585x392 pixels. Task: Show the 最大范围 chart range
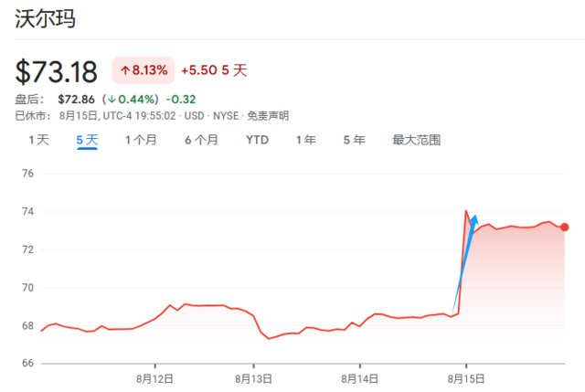tap(417, 140)
